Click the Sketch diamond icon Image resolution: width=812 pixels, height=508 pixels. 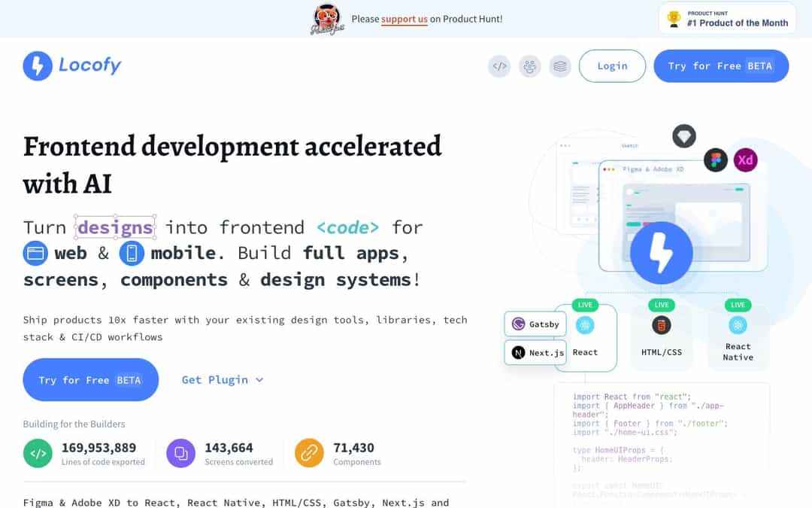(x=683, y=136)
